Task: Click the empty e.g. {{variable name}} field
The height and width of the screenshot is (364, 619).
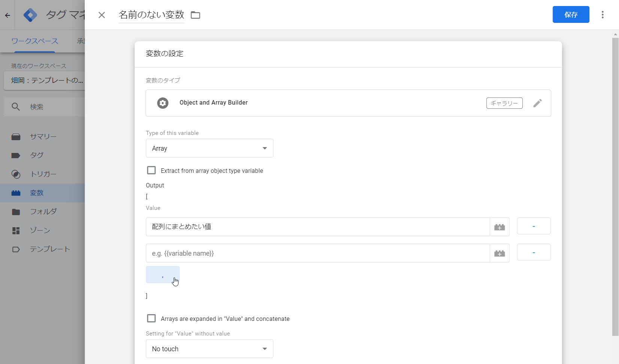Action: coord(318,253)
